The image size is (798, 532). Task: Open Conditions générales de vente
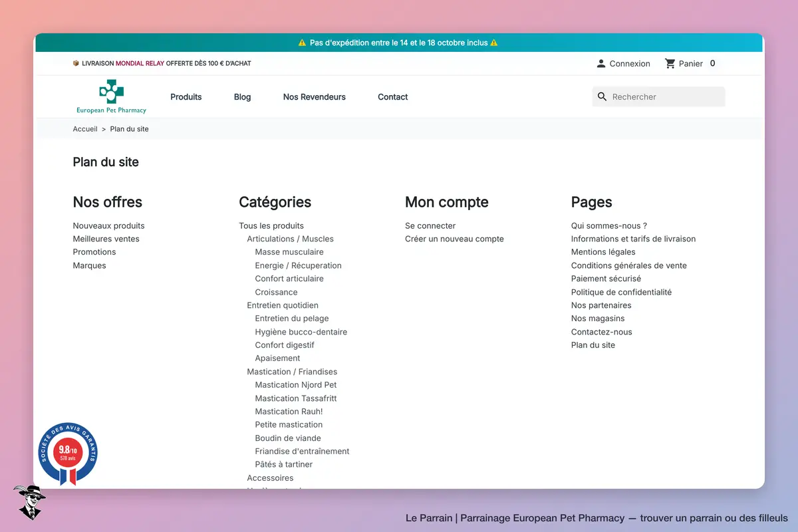629,265
